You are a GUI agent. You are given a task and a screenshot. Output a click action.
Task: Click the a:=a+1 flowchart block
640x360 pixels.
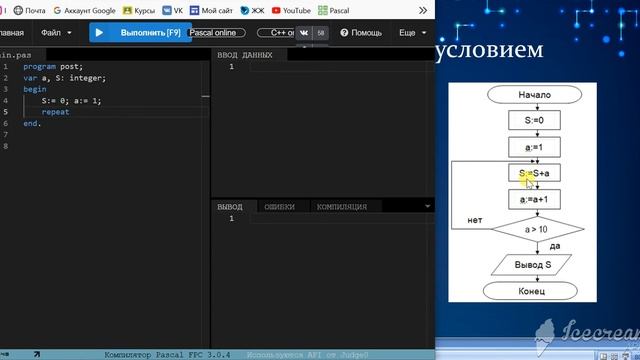click(534, 200)
